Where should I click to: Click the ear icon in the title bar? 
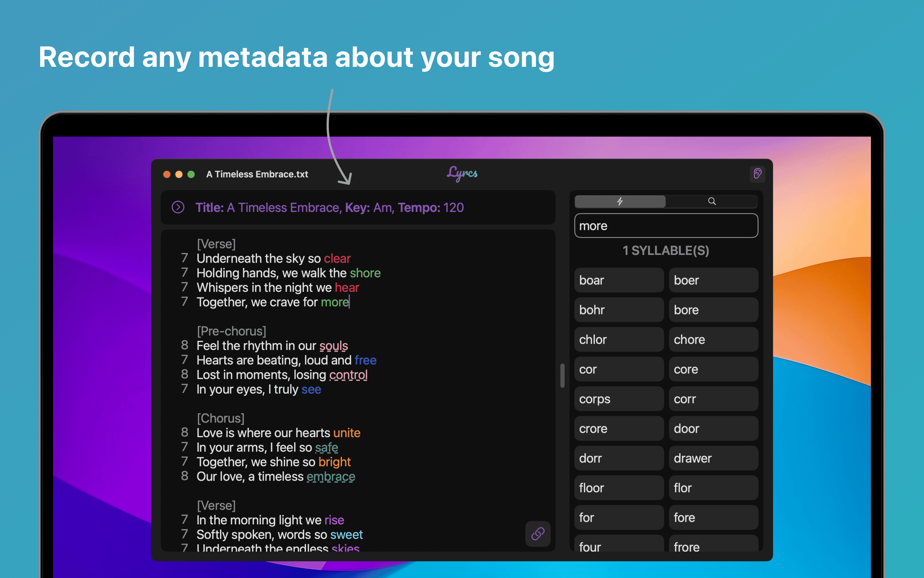(757, 174)
